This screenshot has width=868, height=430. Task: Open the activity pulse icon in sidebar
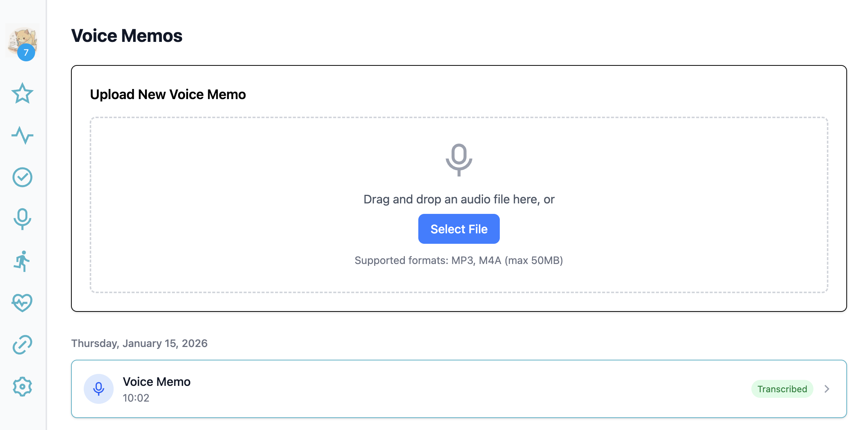click(x=22, y=135)
